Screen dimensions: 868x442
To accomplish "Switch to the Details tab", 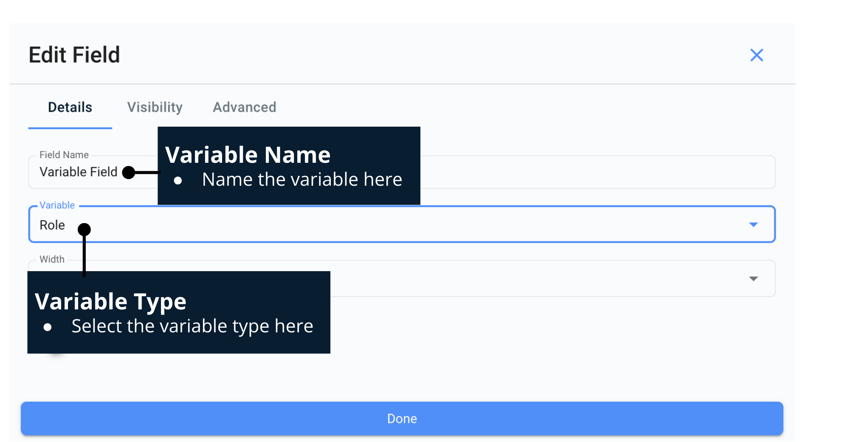I will (70, 107).
